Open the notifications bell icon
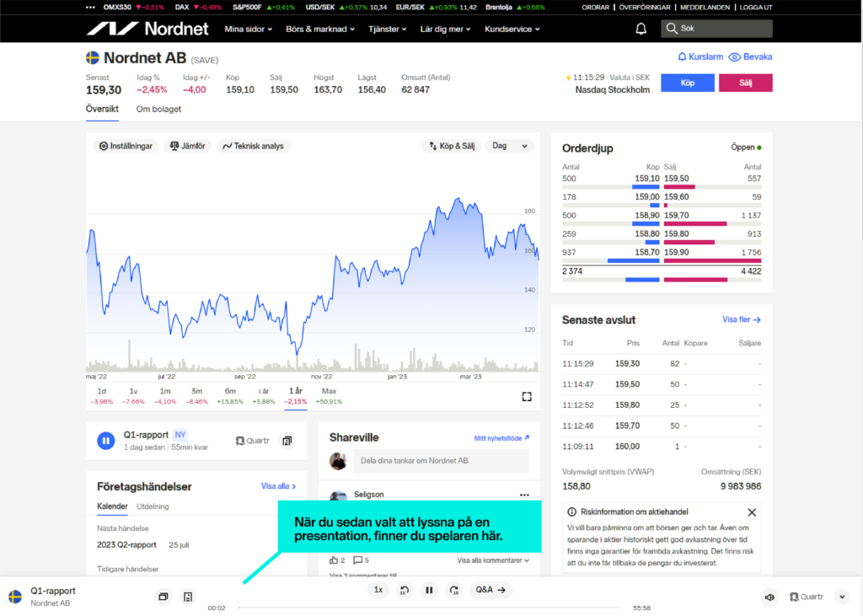Image resolution: width=863 pixels, height=616 pixels. [x=641, y=29]
